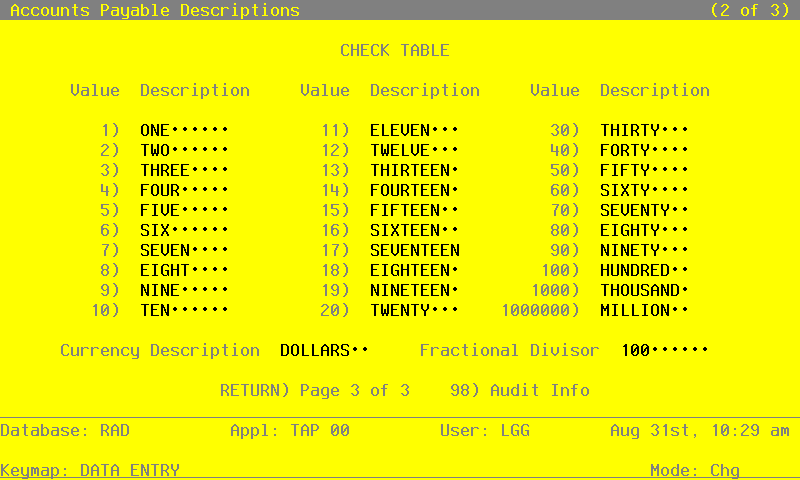Viewport: 800px width, 480px height.
Task: Click the value label 30)
Action: pyautogui.click(x=565, y=130)
